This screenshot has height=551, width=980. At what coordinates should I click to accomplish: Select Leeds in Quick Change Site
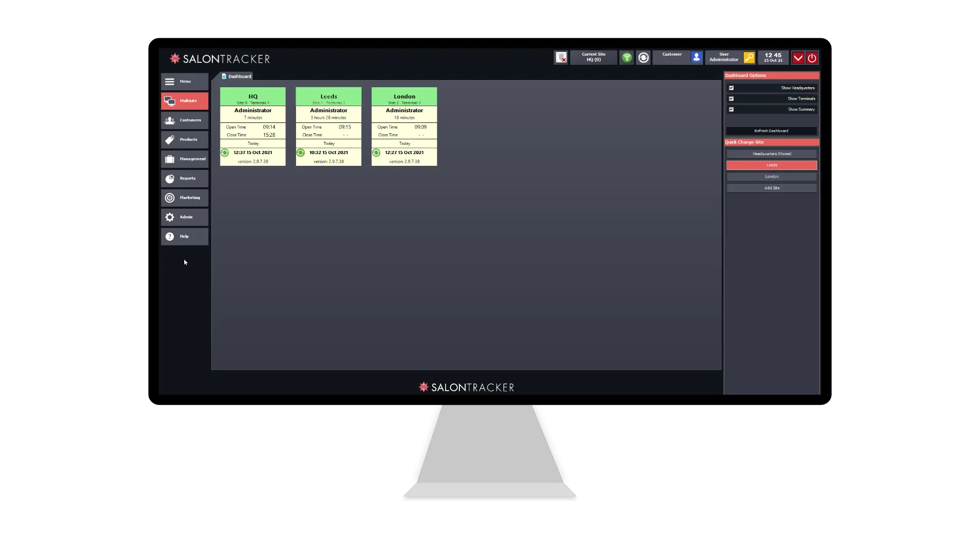[x=772, y=165]
